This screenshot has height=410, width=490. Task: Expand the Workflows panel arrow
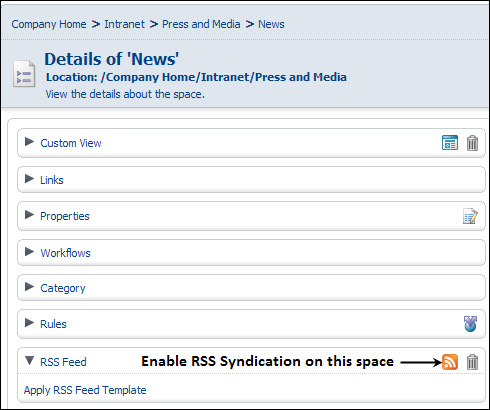click(x=29, y=252)
